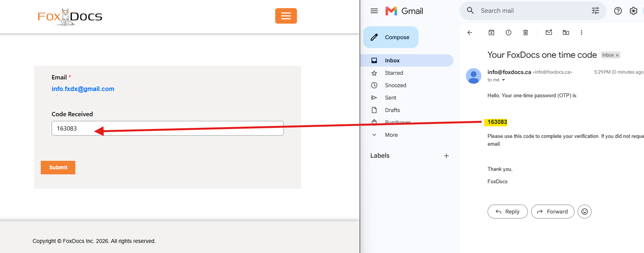Expand the 'to me' recipient details

(503, 80)
